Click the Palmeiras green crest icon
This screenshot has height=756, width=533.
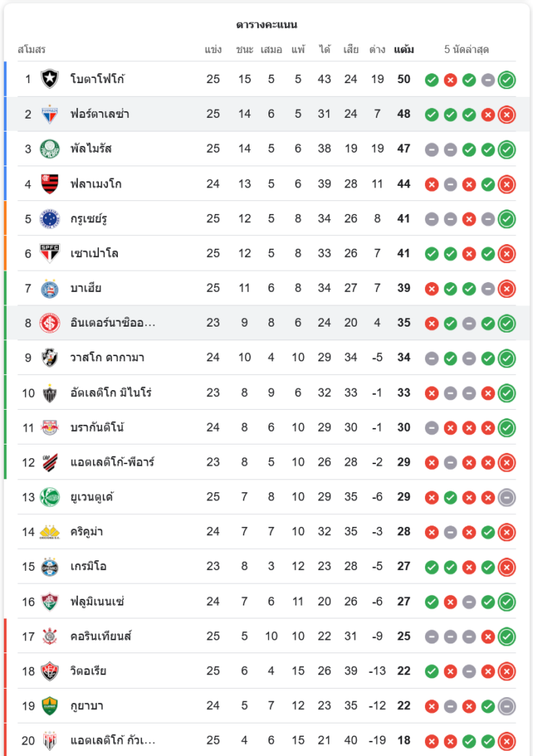pos(50,148)
